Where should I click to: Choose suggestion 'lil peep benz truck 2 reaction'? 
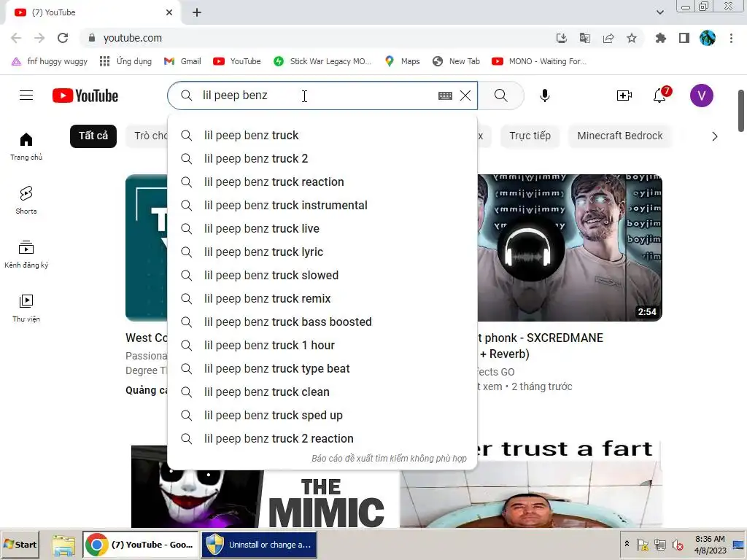tap(322, 438)
